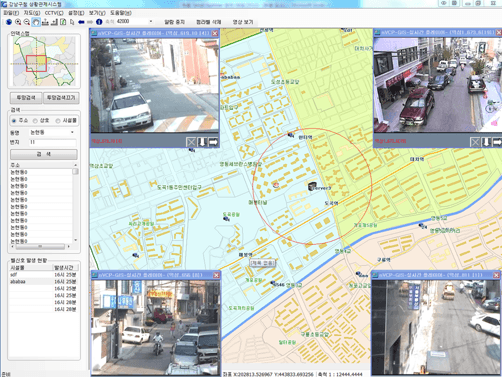This screenshot has height=377, width=502.
Task: Open the scale 42000 dropdown
Action: click(x=151, y=22)
